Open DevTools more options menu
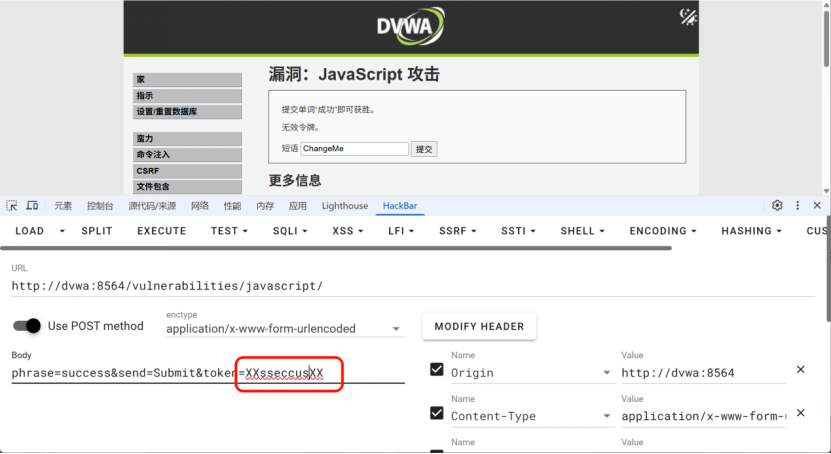This screenshot has height=454, width=831. tap(797, 206)
